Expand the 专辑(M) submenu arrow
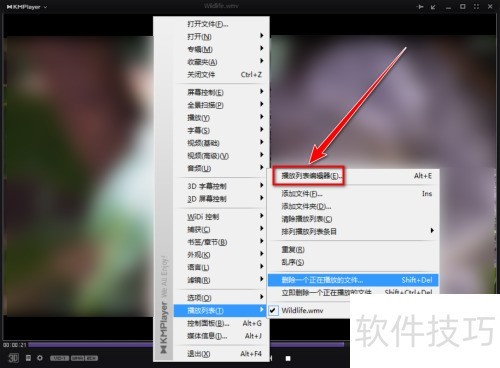The height and width of the screenshot is (368, 500). [x=262, y=48]
